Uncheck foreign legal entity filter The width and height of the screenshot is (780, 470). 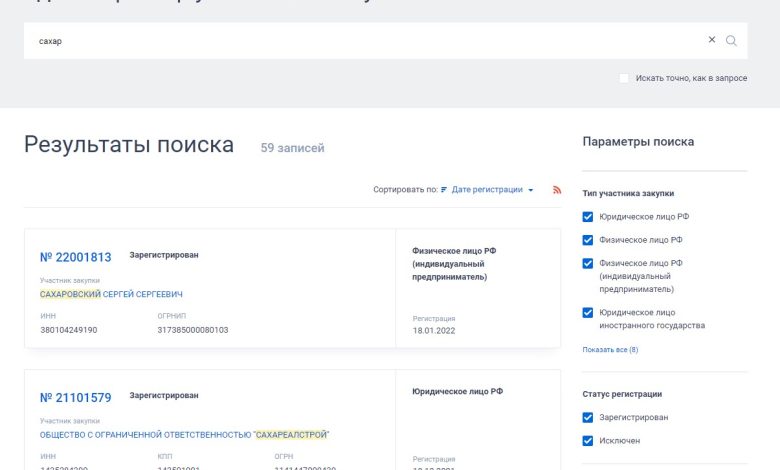(x=588, y=313)
